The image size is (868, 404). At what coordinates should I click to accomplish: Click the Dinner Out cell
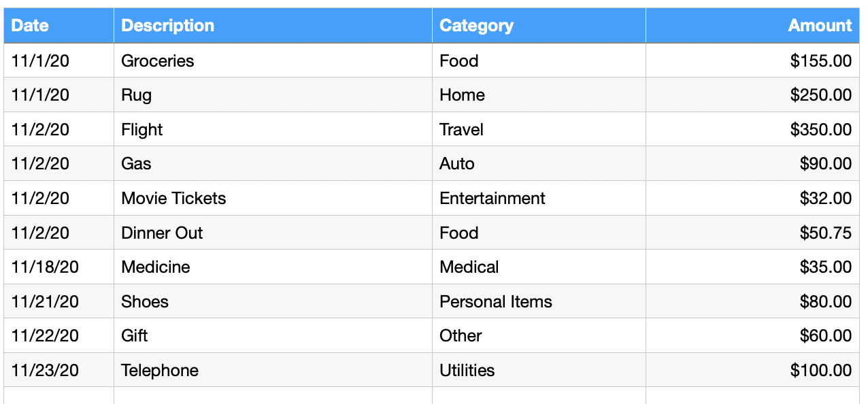pos(162,233)
